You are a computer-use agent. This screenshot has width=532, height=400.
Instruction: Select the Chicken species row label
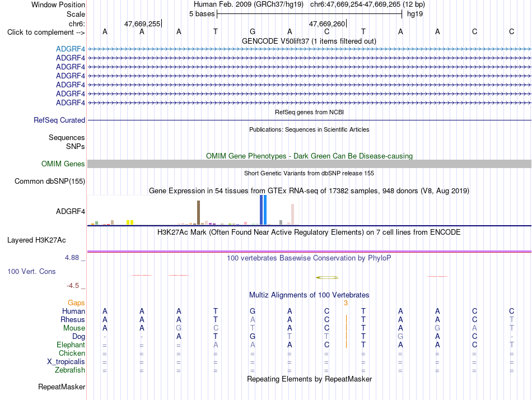coord(72,353)
